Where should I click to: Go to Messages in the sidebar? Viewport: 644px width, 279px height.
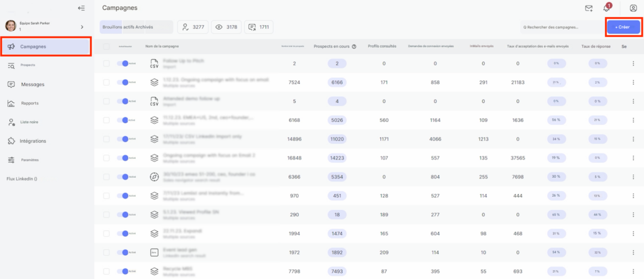[33, 84]
